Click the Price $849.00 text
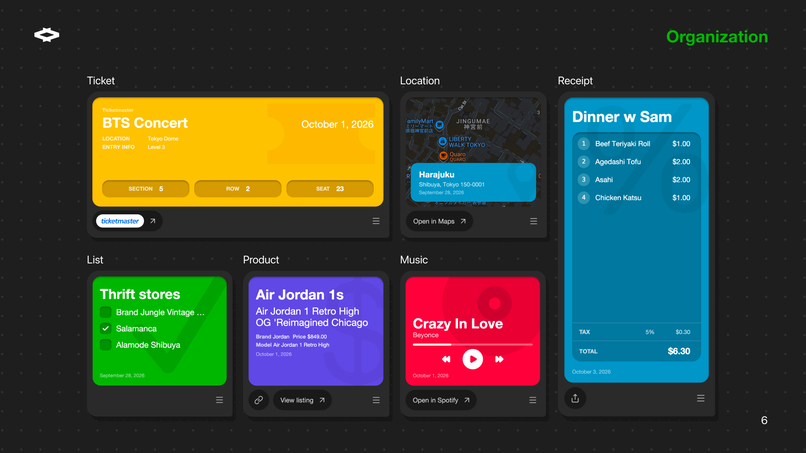The image size is (806, 453). tap(310, 337)
